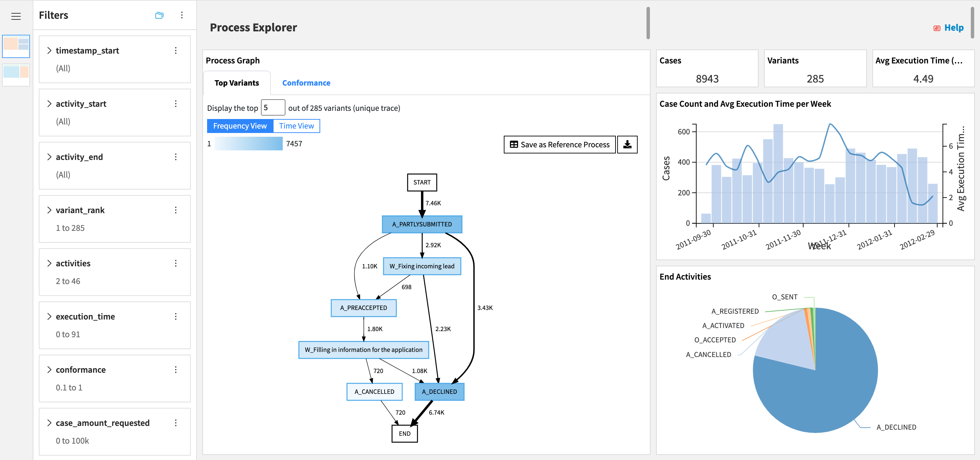Open the execution_time filter options menu

point(175,316)
